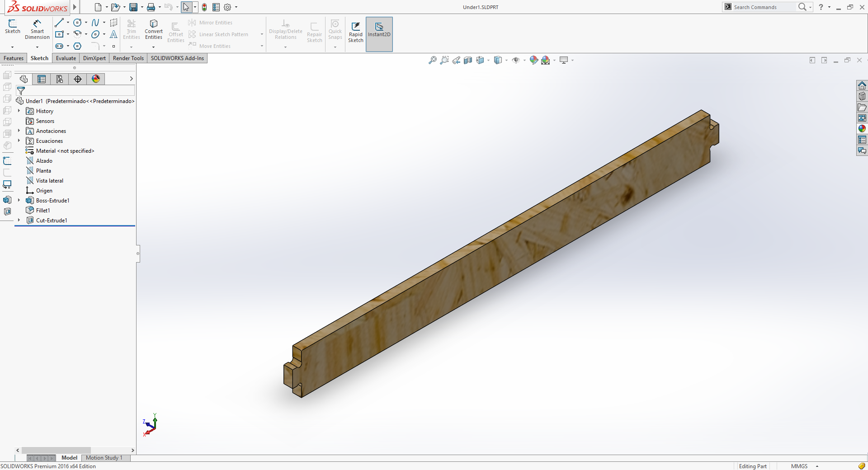Click the Sketch button in ribbon
Image resolution: width=868 pixels, height=470 pixels.
[x=13, y=27]
